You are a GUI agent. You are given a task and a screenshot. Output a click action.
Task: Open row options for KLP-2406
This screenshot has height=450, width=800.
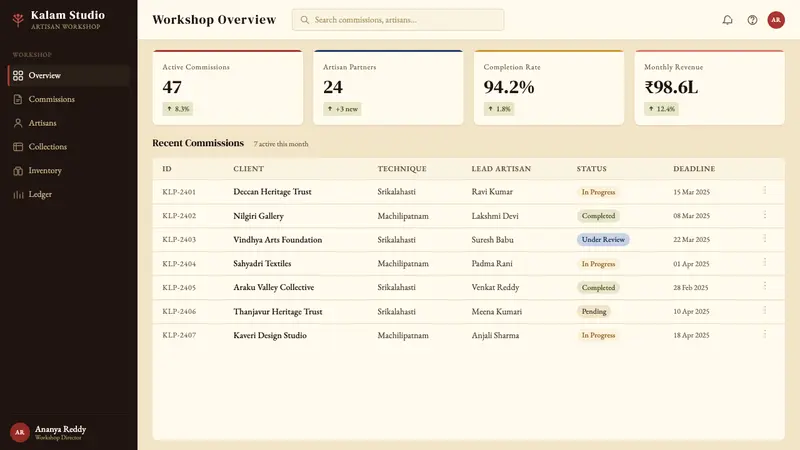764,310
